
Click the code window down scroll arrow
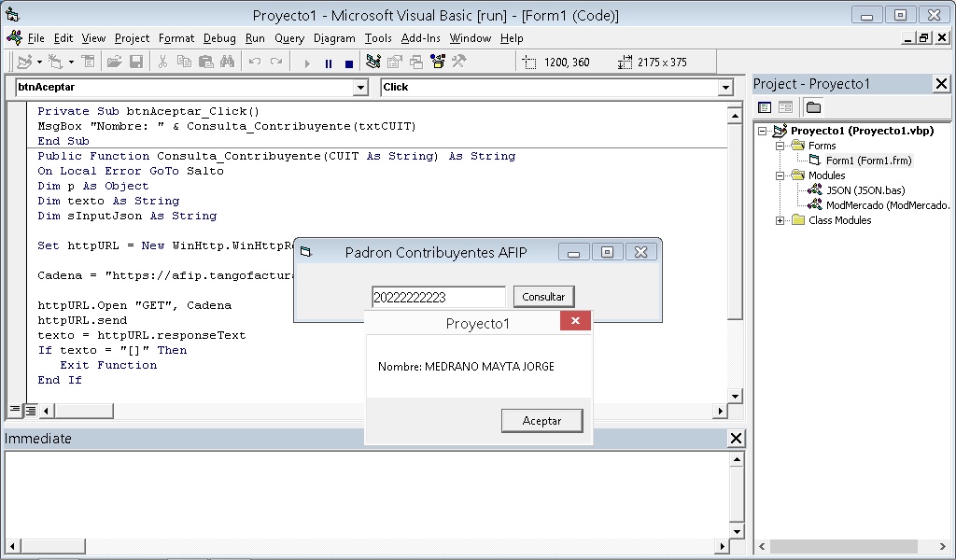pos(735,396)
